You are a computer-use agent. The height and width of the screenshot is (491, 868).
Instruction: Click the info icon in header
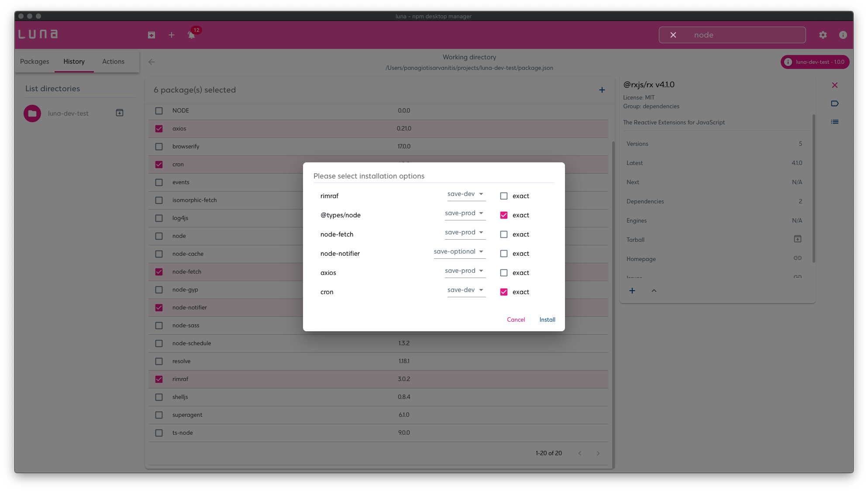843,35
